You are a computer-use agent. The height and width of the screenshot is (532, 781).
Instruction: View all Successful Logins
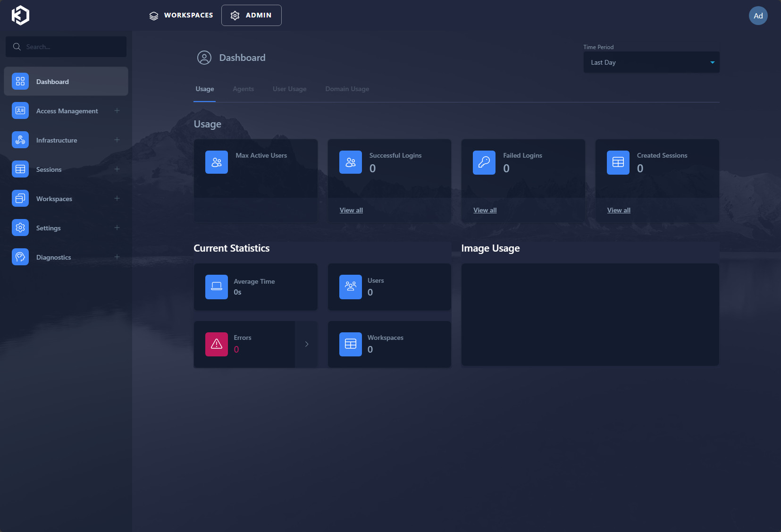[x=351, y=210]
